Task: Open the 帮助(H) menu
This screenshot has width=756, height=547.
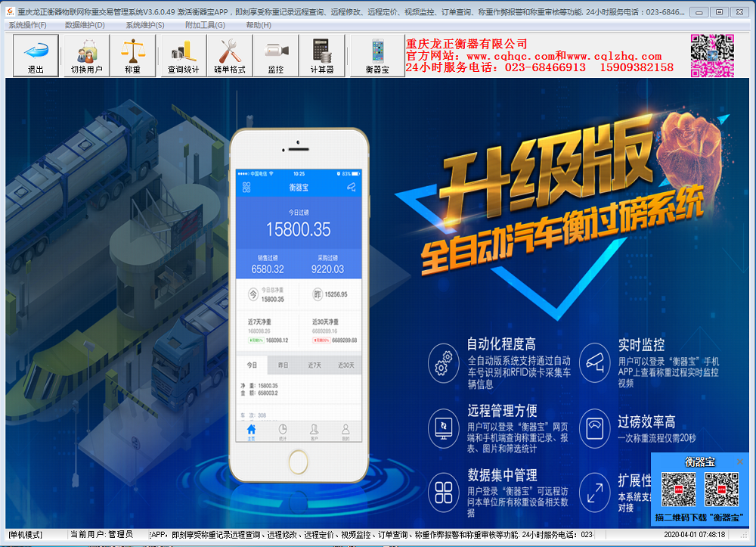Action: [259, 25]
